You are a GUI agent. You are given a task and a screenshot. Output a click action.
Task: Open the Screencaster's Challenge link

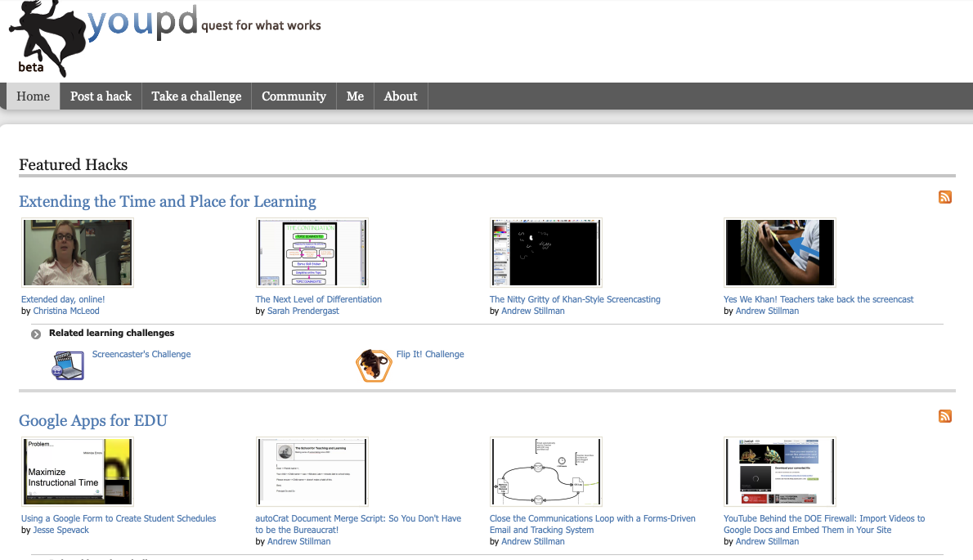pyautogui.click(x=141, y=354)
